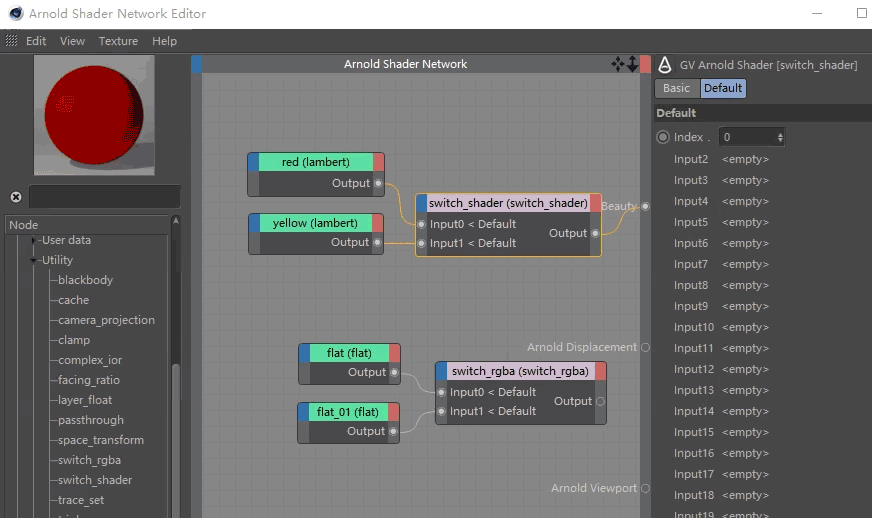Switch to the Basic tab
Image resolution: width=872 pixels, height=518 pixels.
click(x=677, y=88)
